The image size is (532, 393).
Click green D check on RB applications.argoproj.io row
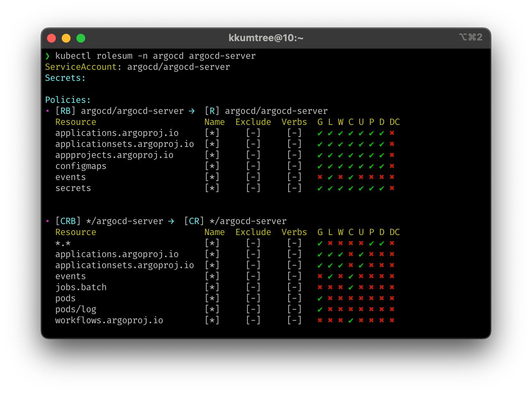click(x=382, y=133)
